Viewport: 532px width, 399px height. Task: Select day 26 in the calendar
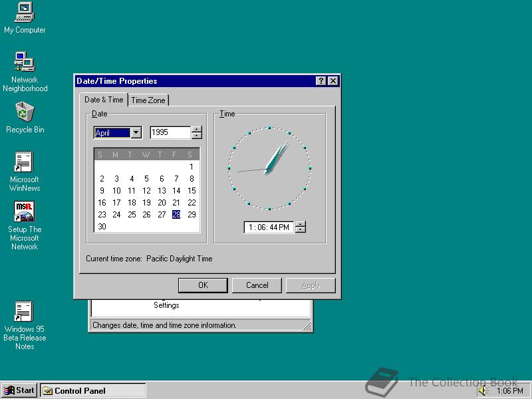coord(146,214)
